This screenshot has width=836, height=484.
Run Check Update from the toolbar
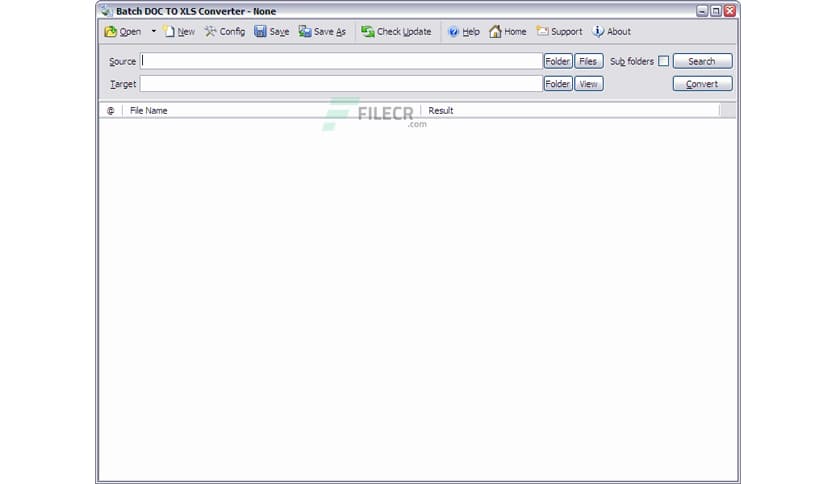pos(396,32)
